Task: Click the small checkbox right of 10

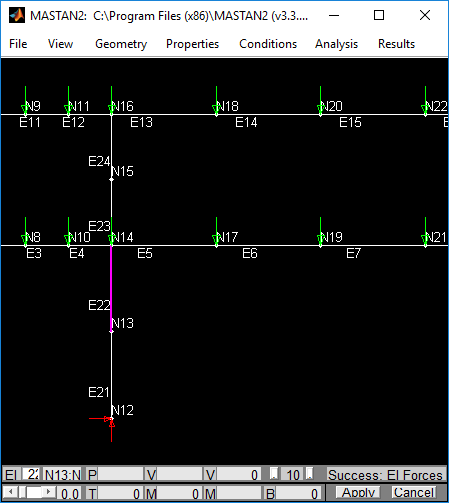Action: 309,474
